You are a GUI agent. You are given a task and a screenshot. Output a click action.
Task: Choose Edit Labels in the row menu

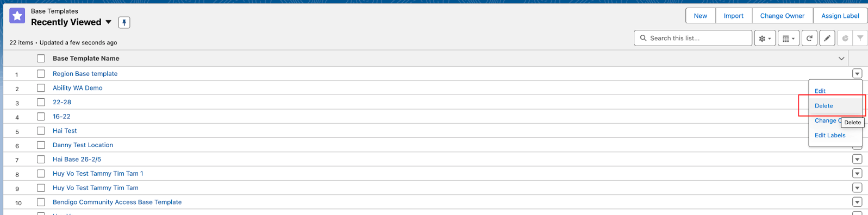point(830,136)
